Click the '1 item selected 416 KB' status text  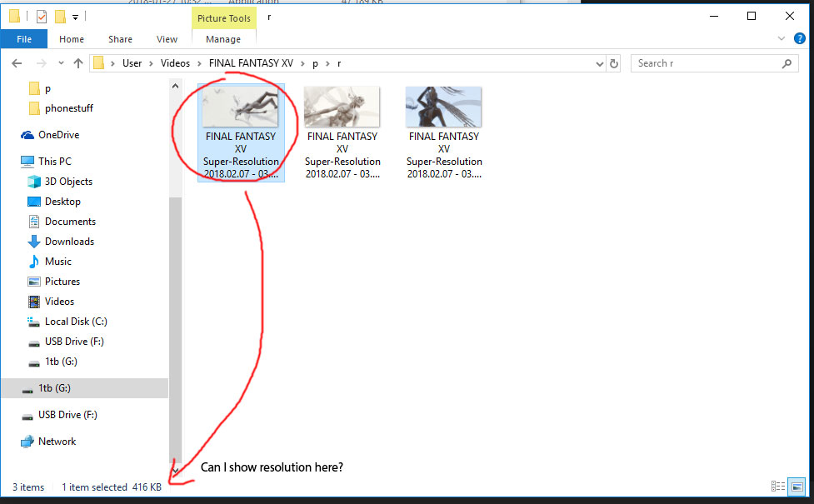112,487
